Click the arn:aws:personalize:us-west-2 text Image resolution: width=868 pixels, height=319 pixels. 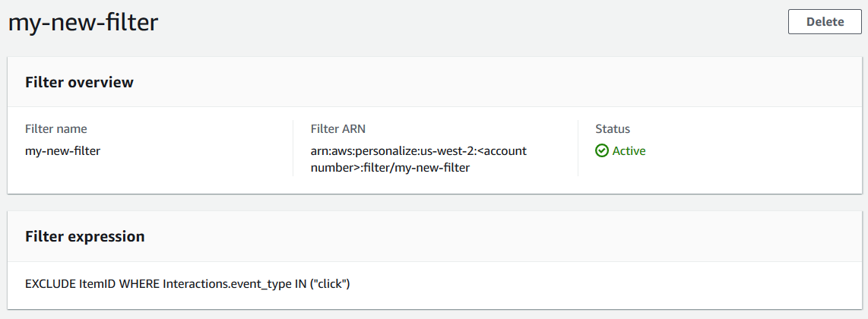pyautogui.click(x=380, y=151)
